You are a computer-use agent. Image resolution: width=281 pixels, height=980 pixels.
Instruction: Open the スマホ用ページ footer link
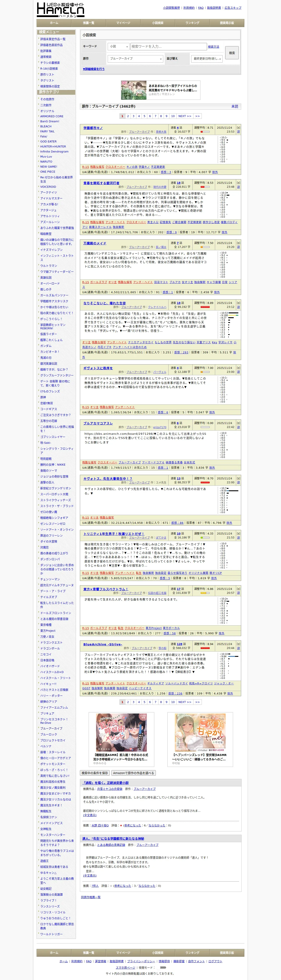126,968
